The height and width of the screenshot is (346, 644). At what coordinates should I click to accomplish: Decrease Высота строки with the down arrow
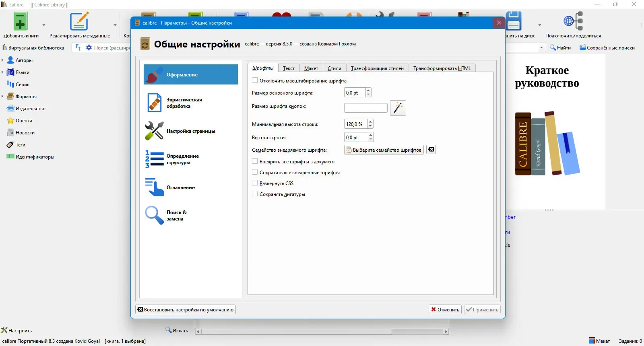(371, 140)
